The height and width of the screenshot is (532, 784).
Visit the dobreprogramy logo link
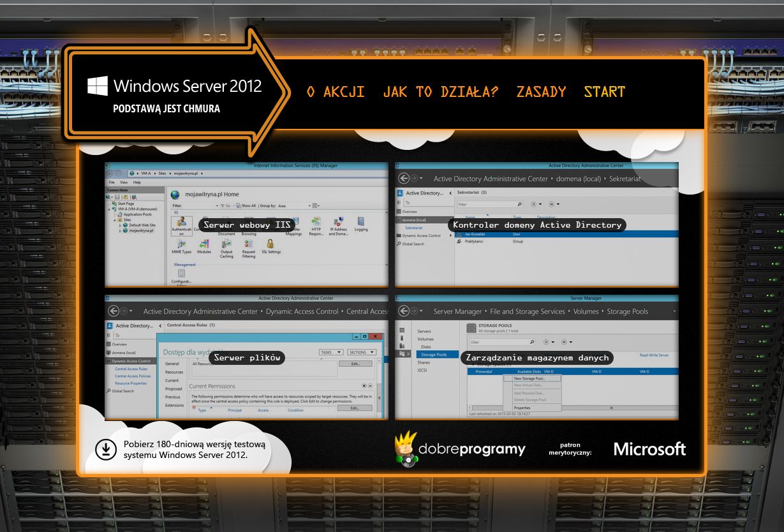point(460,449)
